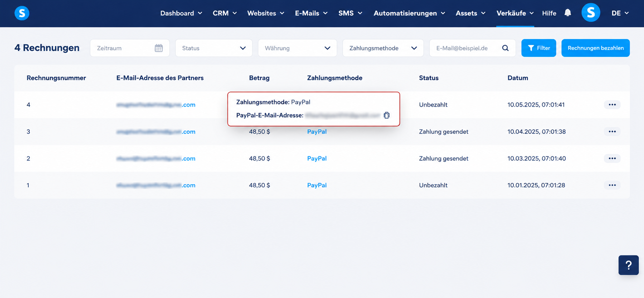Click the calendar icon in Zeitraum field
The height and width of the screenshot is (298, 644).
click(x=159, y=48)
